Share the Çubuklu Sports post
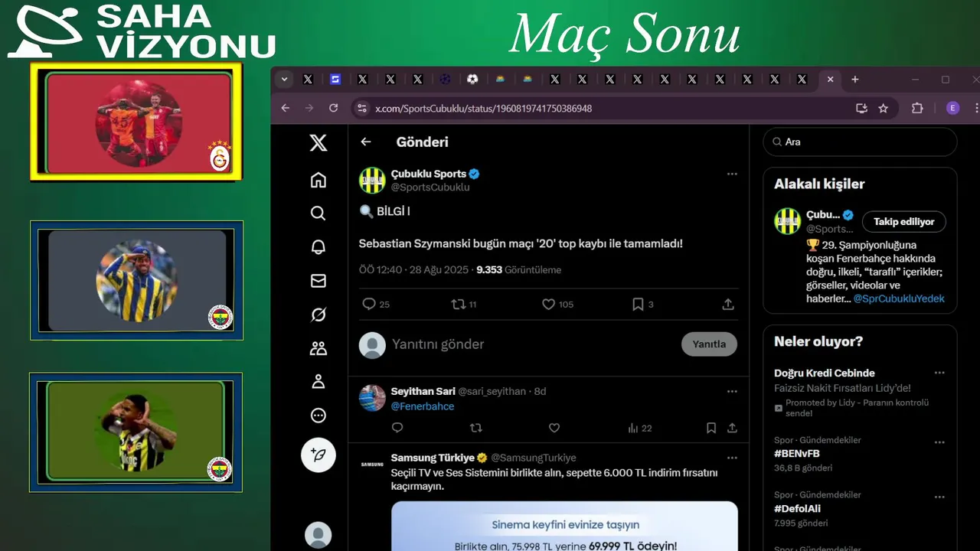Screen dimensions: 980x551 728,305
